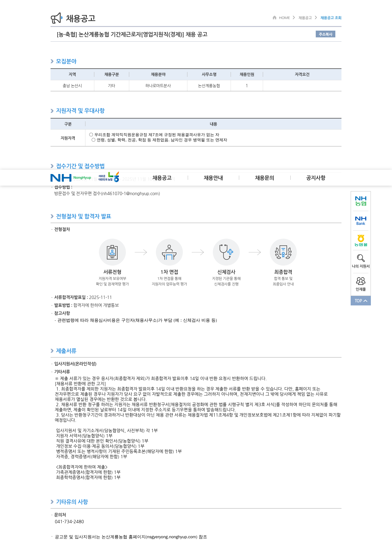Click the 하나로마트문사 table cell
The height and width of the screenshot is (560, 392).
click(158, 86)
